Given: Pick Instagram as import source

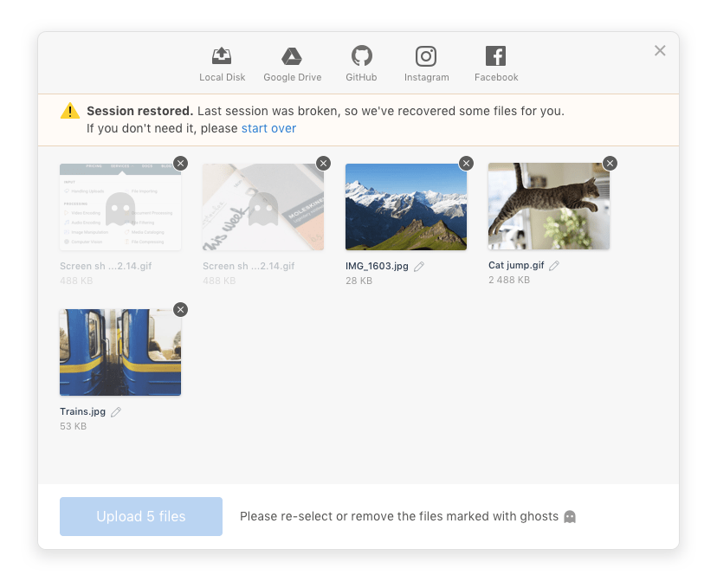Looking at the screenshot, I should 426,64.
